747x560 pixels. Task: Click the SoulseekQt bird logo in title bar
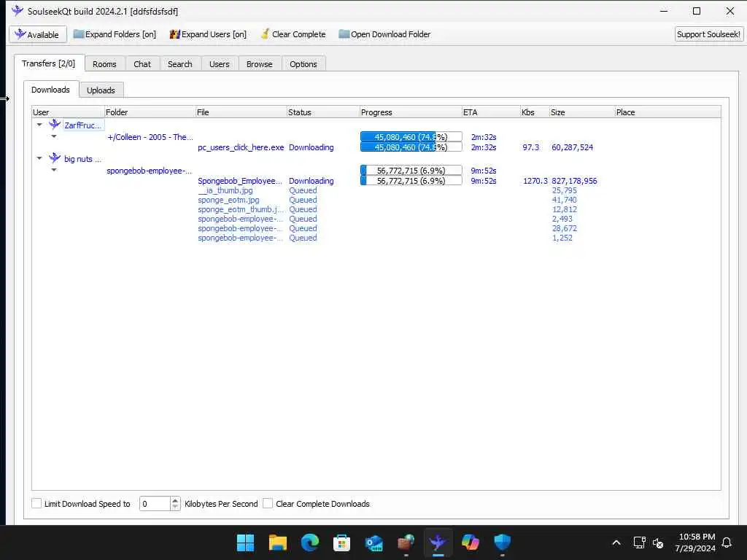click(x=18, y=10)
